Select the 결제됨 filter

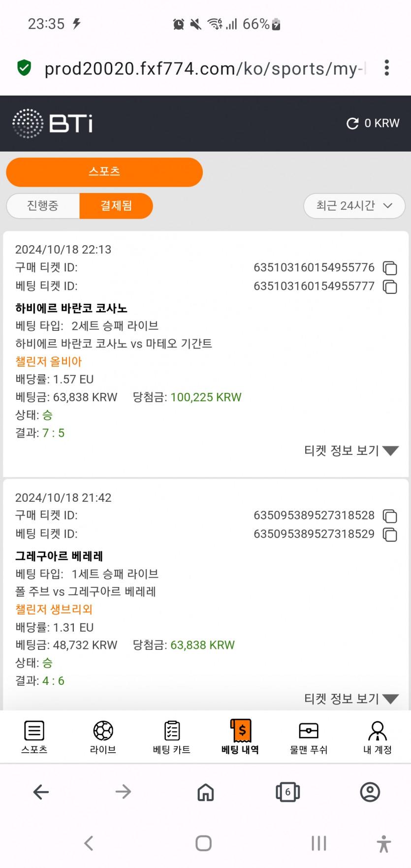[x=116, y=206]
